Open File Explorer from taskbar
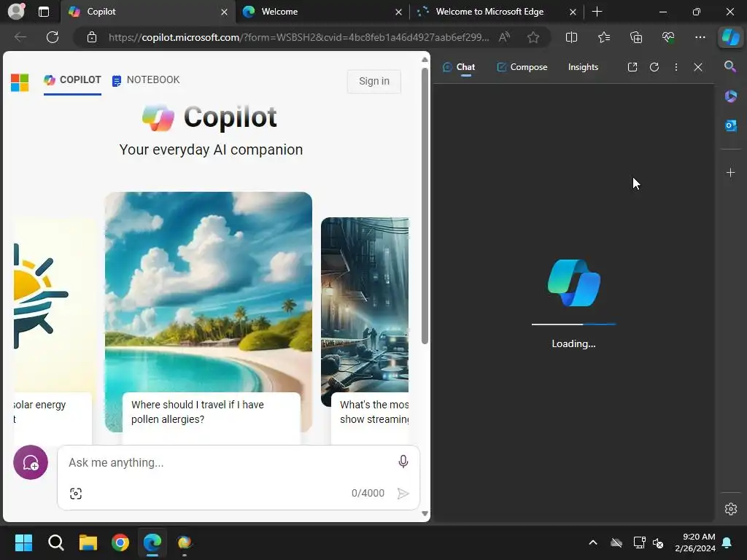This screenshot has height=560, width=747. [x=88, y=542]
